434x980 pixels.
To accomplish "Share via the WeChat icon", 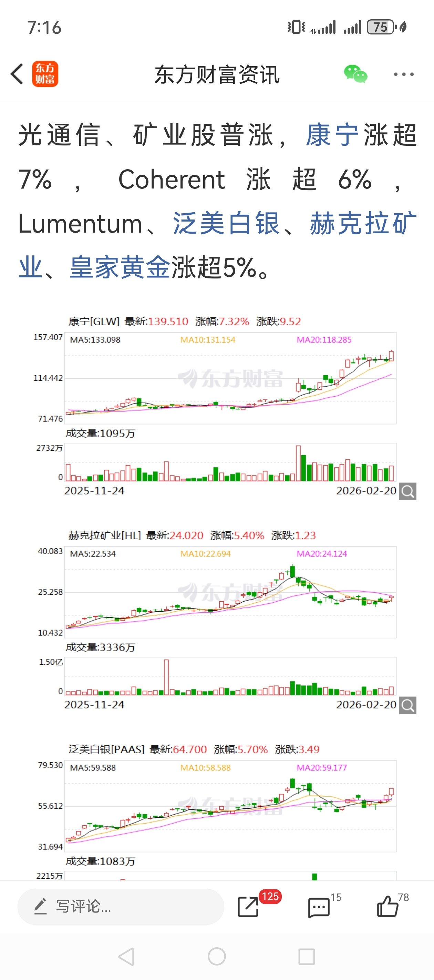I will [x=355, y=74].
